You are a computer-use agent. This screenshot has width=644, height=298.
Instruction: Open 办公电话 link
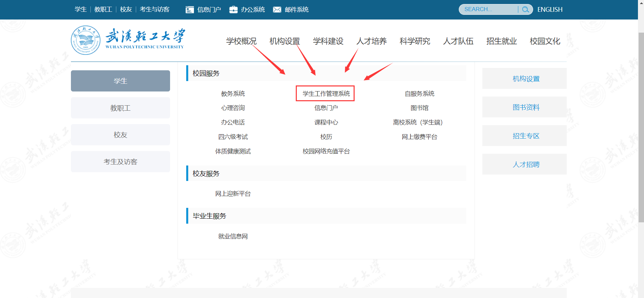coord(233,122)
